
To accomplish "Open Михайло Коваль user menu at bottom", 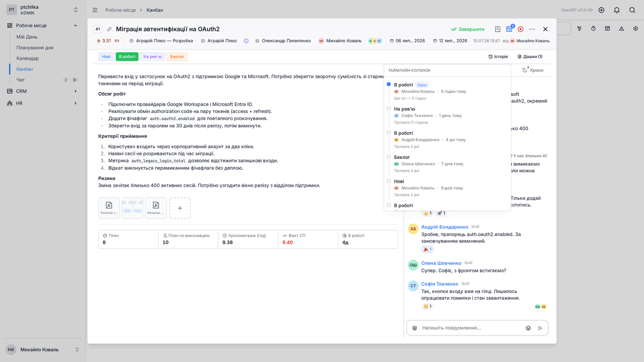I will 43,350.
